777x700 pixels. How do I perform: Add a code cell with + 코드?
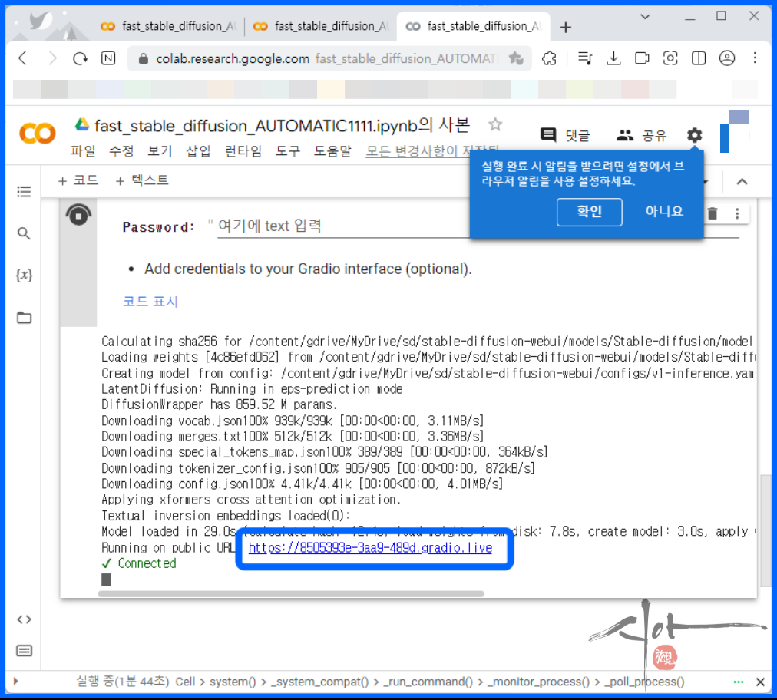(78, 181)
